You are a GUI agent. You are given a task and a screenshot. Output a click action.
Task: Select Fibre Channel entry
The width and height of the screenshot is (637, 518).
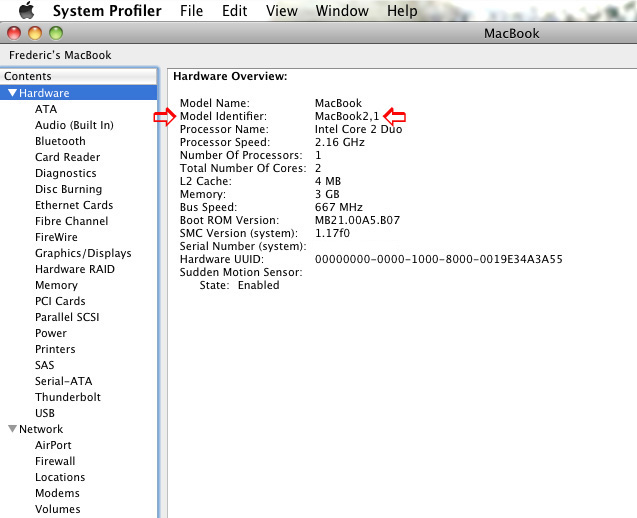[x=72, y=221]
